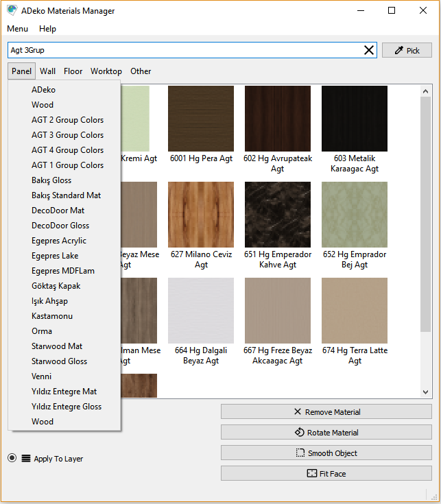The height and width of the screenshot is (504, 441).
Task: Open the Other category dropdown
Action: coord(141,71)
